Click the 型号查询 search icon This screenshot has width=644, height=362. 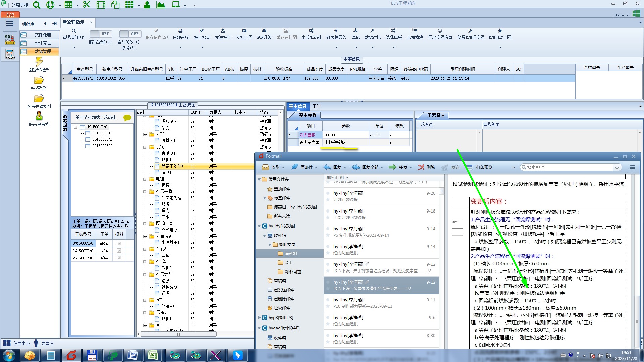tap(74, 31)
